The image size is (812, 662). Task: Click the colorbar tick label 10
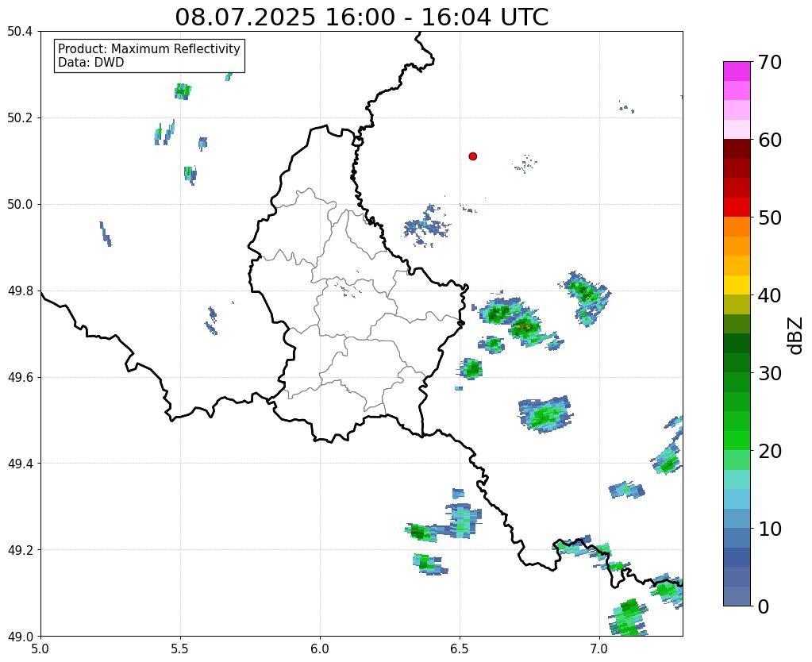(769, 529)
